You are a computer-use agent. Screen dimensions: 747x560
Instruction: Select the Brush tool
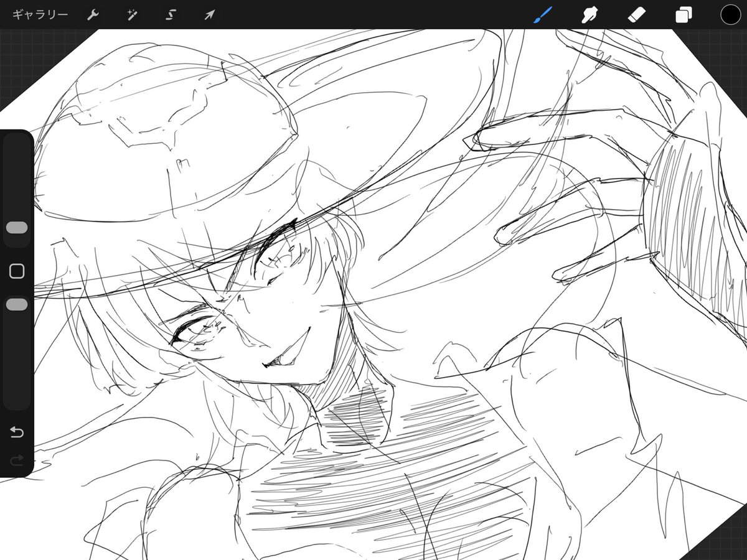point(543,15)
